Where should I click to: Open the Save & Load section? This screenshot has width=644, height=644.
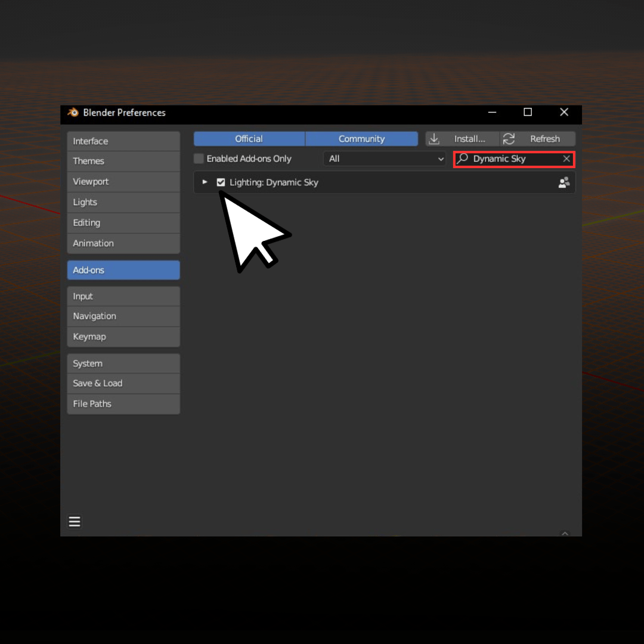123,383
